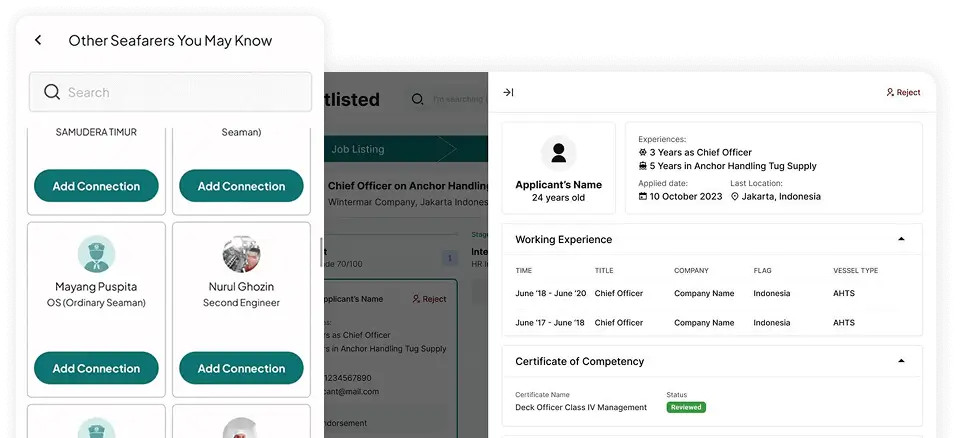This screenshot has height=438, width=960.
Task: Go back using the left chevron arrow
Action: click(x=38, y=41)
